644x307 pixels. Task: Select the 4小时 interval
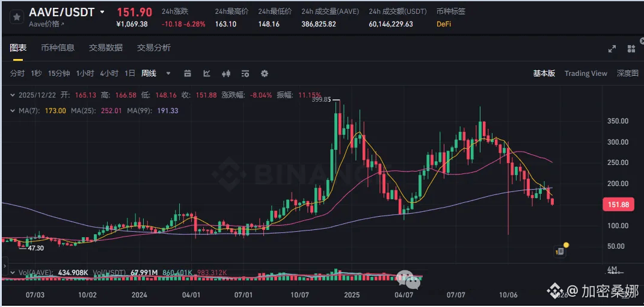click(109, 73)
